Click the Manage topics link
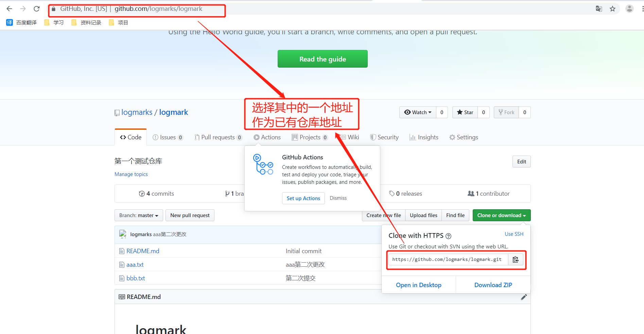This screenshot has height=334, width=644. point(131,174)
